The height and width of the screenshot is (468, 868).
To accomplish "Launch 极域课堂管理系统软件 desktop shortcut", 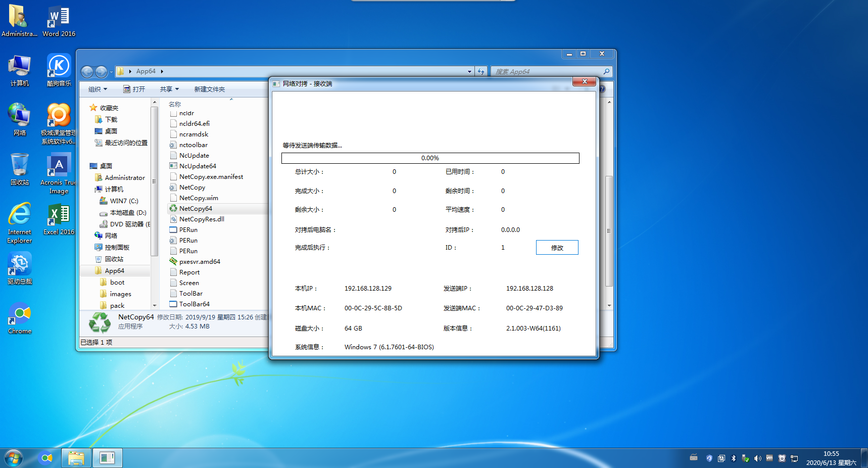I will click(59, 124).
